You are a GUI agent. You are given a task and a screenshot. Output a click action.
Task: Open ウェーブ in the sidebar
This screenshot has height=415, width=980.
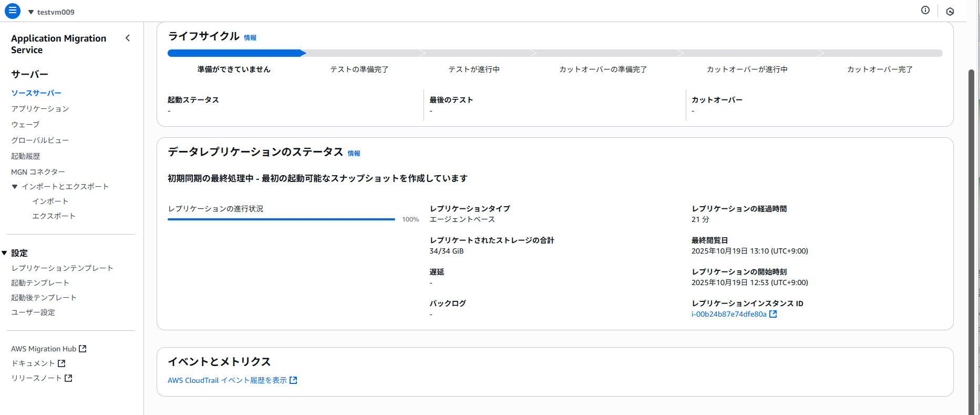click(x=25, y=125)
